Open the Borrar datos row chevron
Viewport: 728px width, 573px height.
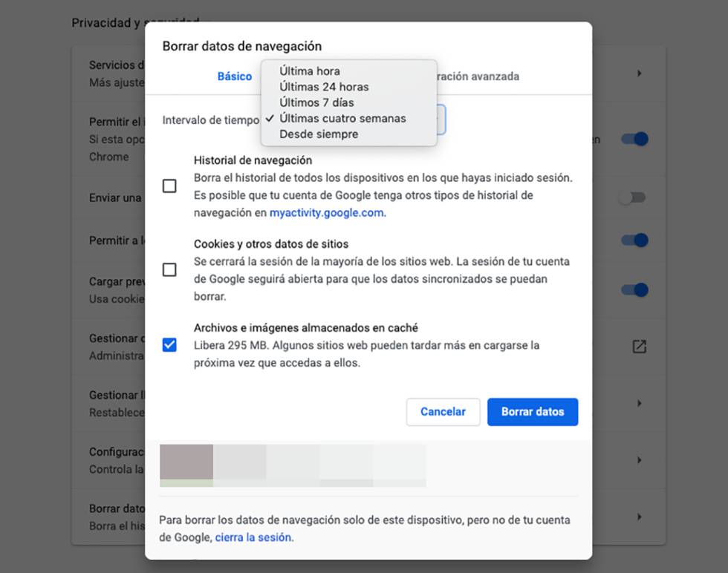(639, 517)
